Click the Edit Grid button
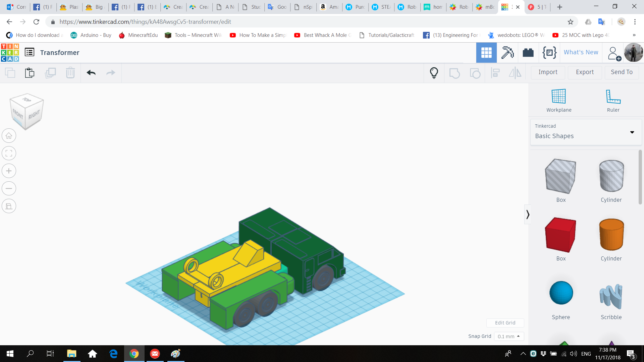This screenshot has height=362, width=644. 505,323
